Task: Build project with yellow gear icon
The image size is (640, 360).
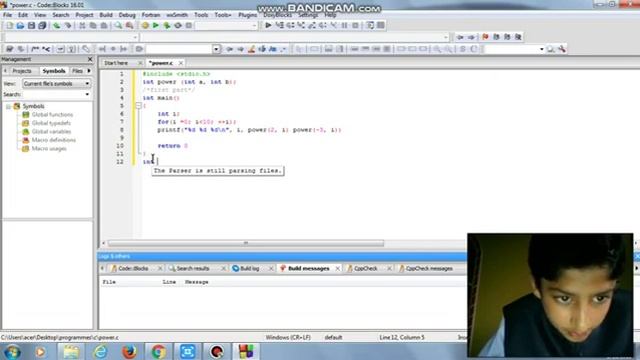Action: 145,25
